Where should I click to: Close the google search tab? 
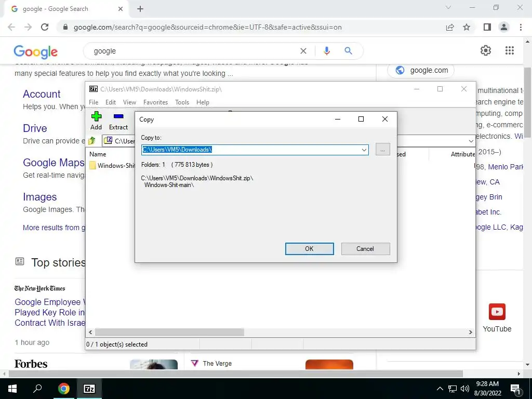pyautogui.click(x=121, y=9)
